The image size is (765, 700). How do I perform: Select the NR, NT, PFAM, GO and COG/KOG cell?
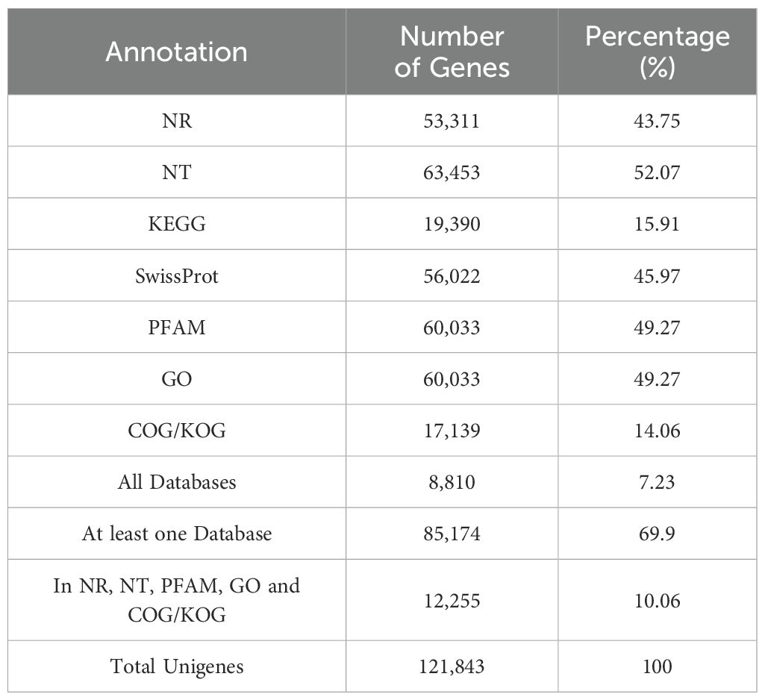[x=176, y=600]
